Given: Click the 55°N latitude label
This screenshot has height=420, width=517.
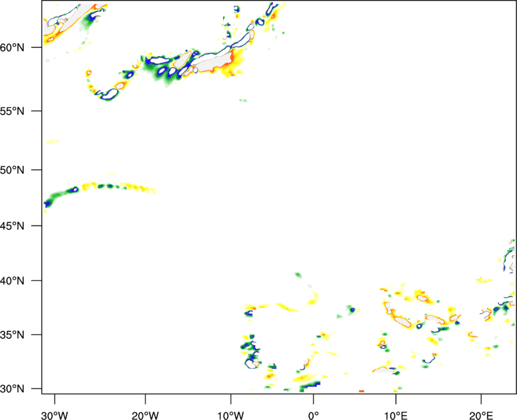Looking at the screenshot, I should pos(12,111).
